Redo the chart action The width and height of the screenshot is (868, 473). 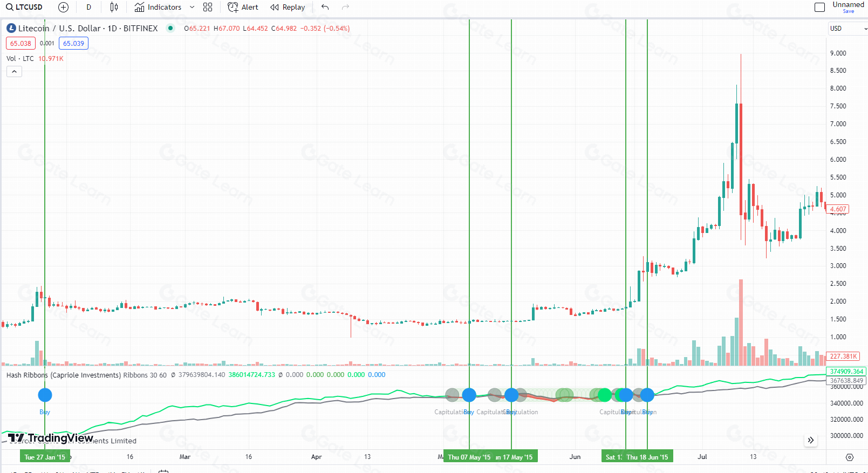[346, 7]
